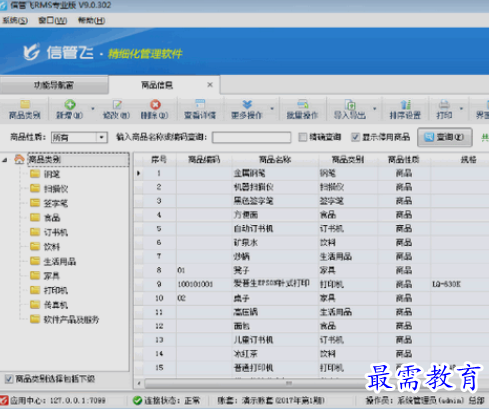The height and width of the screenshot is (409, 489).
Task: Click the 钢笔 folder icon in tree
Action: click(x=35, y=174)
